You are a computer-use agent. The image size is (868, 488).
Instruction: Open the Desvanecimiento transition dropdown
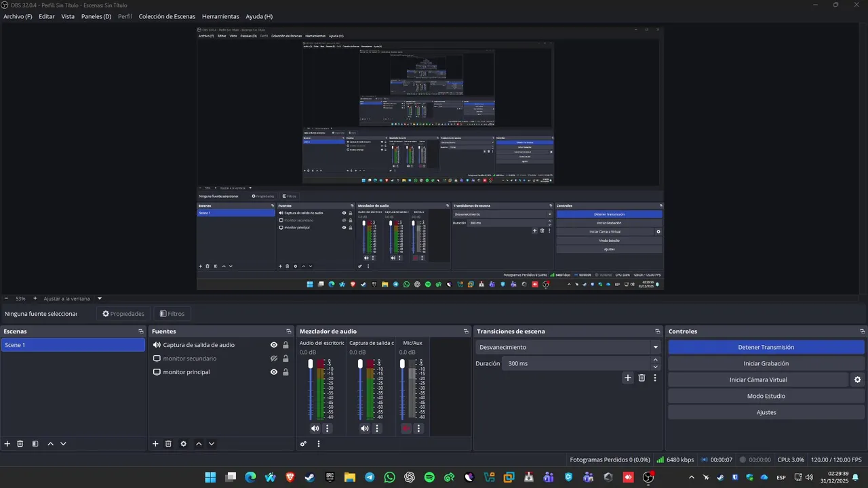[x=568, y=347]
